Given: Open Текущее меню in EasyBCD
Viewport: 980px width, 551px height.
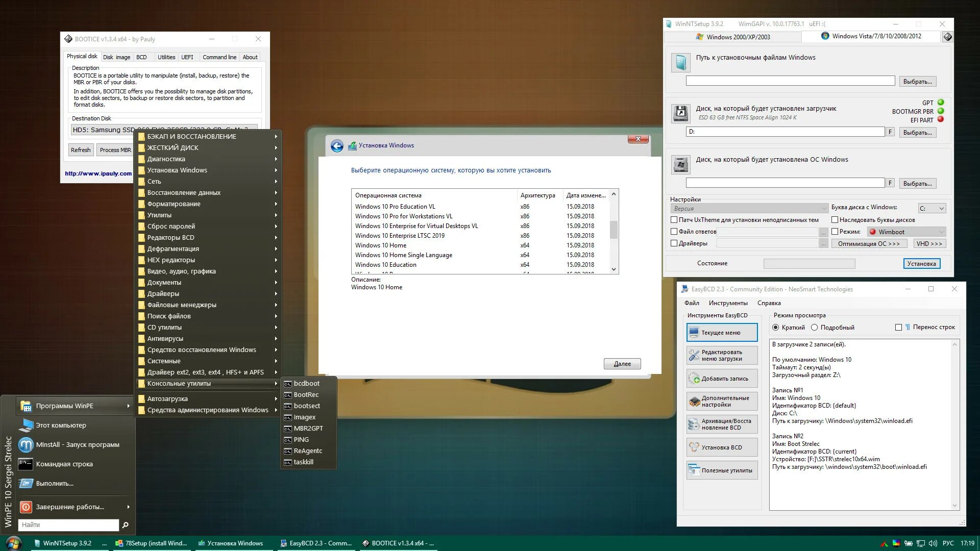Looking at the screenshot, I should point(722,333).
